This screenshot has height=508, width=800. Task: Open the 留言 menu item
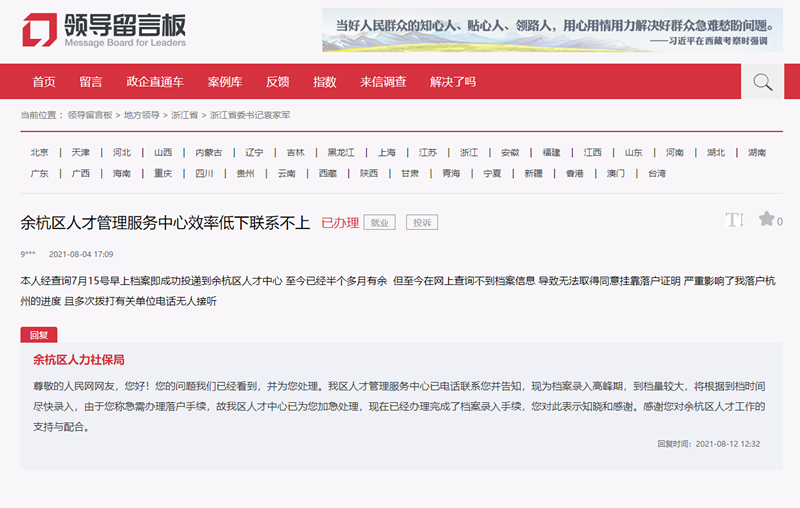click(91, 82)
